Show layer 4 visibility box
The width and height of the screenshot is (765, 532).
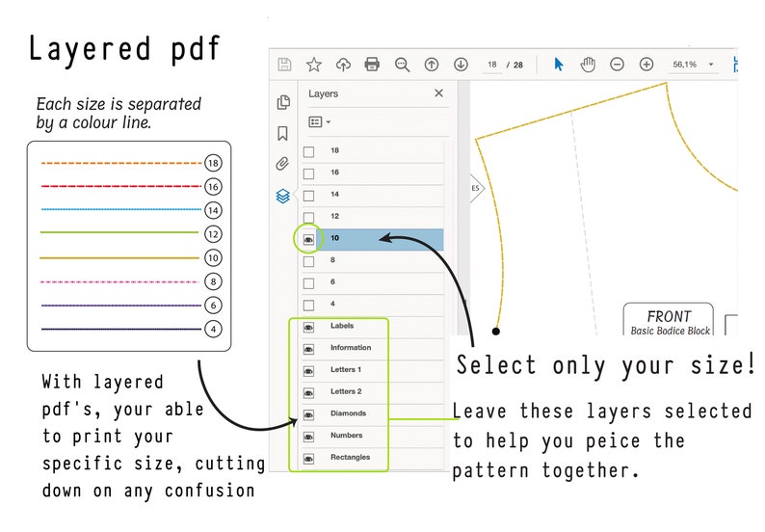pyautogui.click(x=309, y=306)
